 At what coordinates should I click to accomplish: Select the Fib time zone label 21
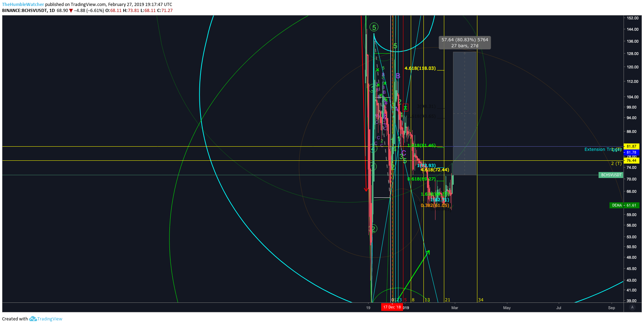point(447,300)
